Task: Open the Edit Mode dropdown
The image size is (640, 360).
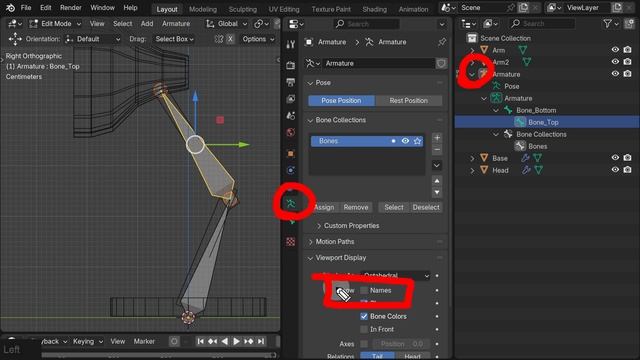Action: tap(55, 24)
